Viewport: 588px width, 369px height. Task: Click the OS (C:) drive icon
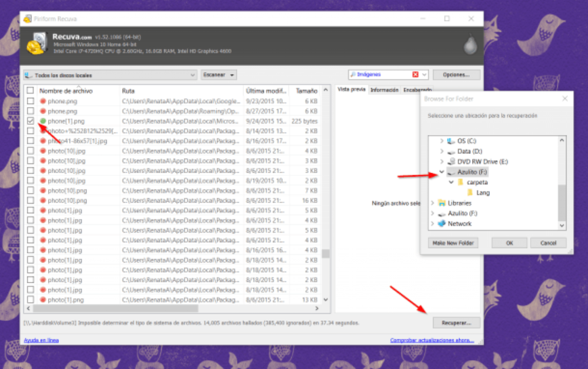point(451,141)
